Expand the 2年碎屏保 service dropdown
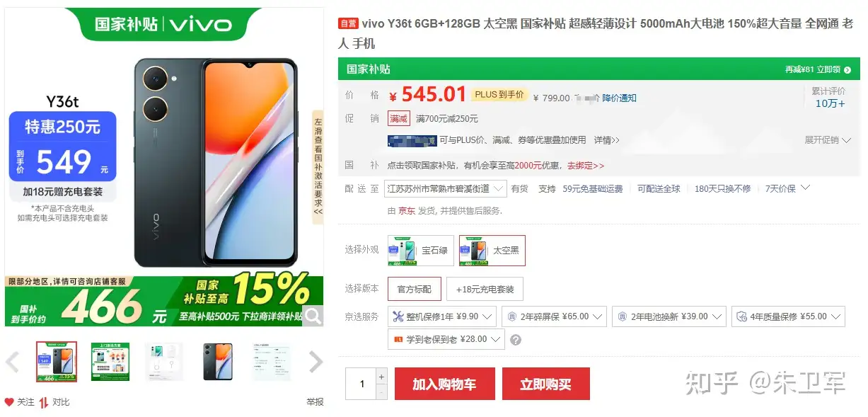 (554, 316)
